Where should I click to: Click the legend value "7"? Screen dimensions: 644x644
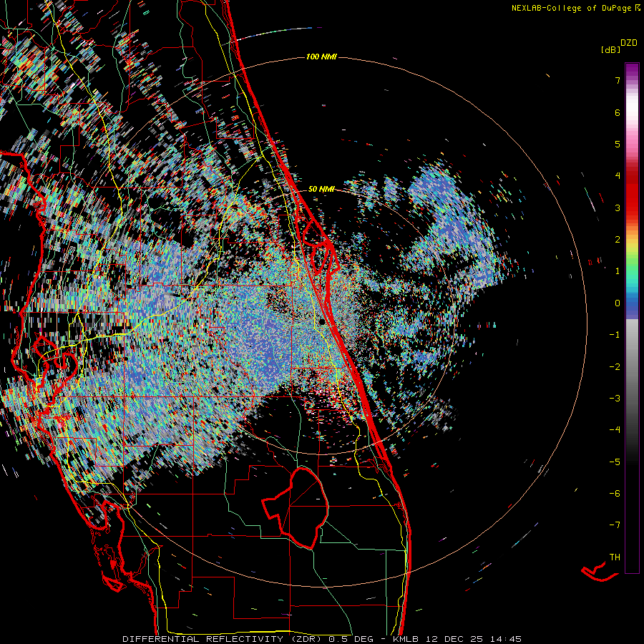(x=618, y=80)
